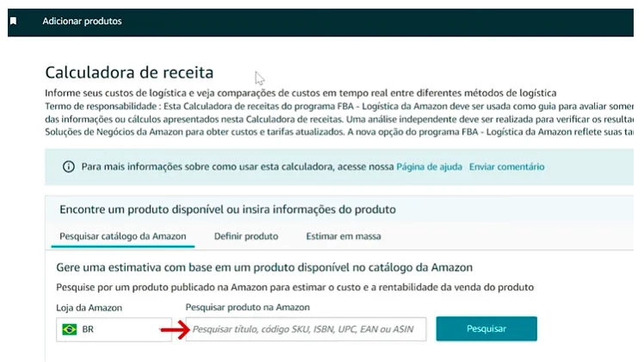Switch to the Definir produto tab
The image size is (644, 362).
246,236
